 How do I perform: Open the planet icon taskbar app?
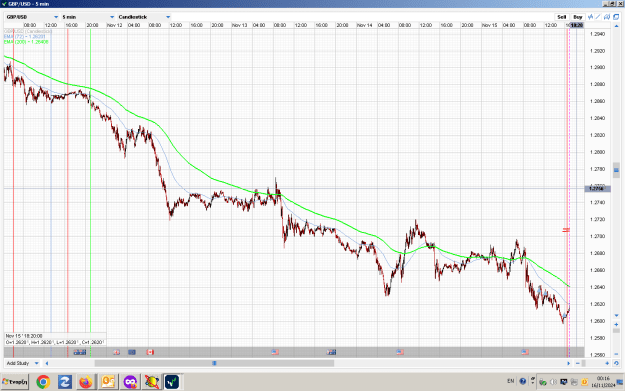click(151, 382)
